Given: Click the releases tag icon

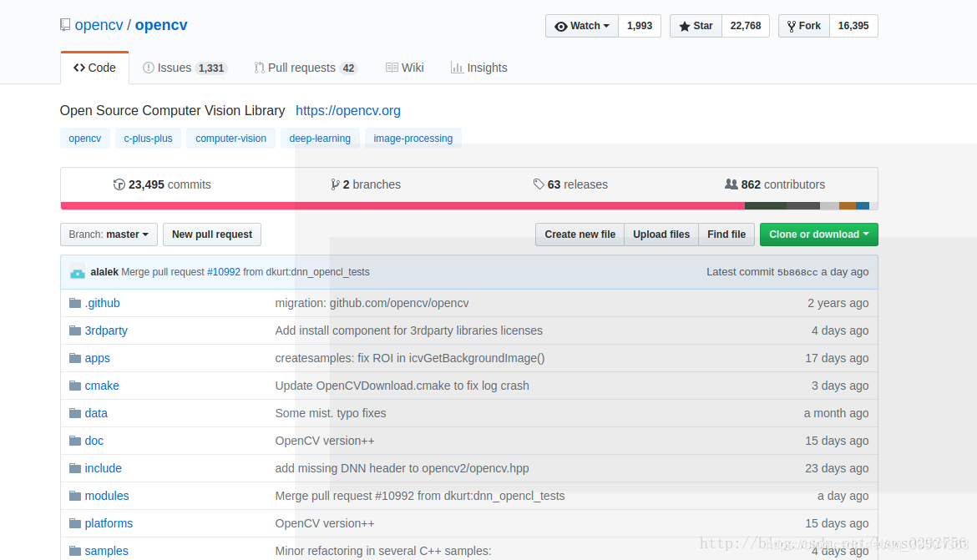Looking at the screenshot, I should click(539, 184).
